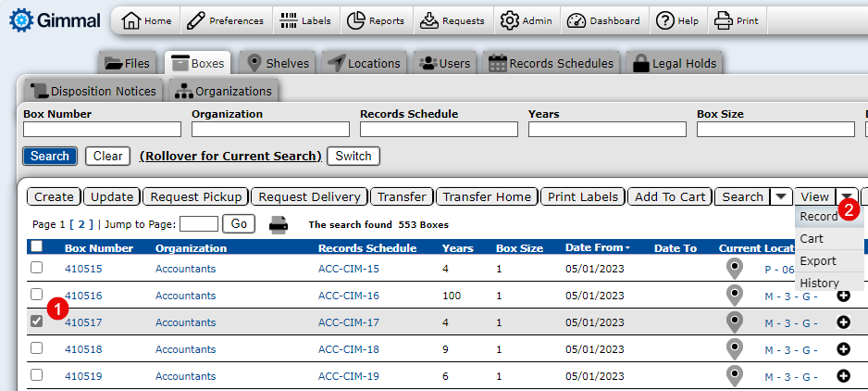868x391 pixels.
Task: Click the plus icon in box 410518 row
Action: coord(843,349)
